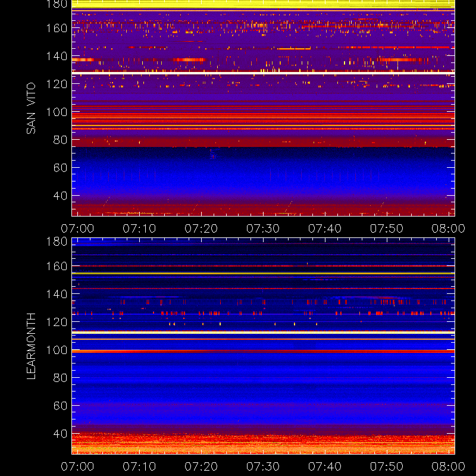This screenshot has height=476, width=476.
Task: Select the 140 label on San Vito axis
Action: (57, 56)
